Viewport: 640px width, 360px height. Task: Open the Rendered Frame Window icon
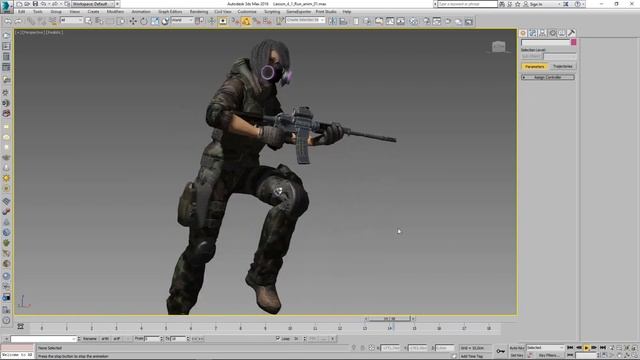click(x=437, y=21)
